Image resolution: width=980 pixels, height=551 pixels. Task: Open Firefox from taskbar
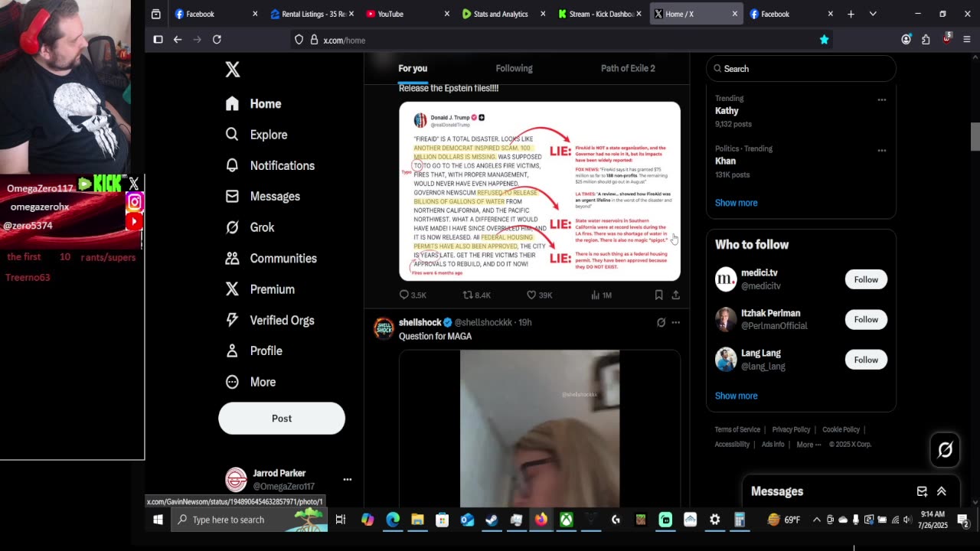click(x=541, y=520)
